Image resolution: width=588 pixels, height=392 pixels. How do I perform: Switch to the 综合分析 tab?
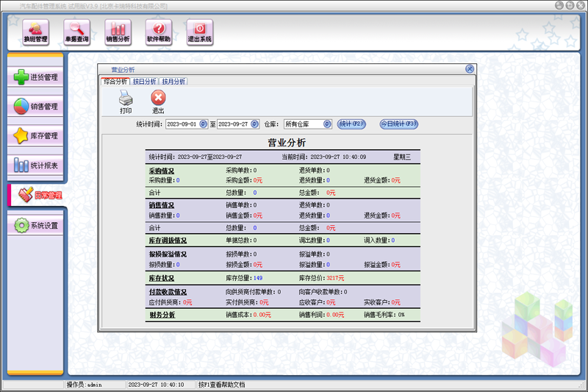[x=115, y=82]
